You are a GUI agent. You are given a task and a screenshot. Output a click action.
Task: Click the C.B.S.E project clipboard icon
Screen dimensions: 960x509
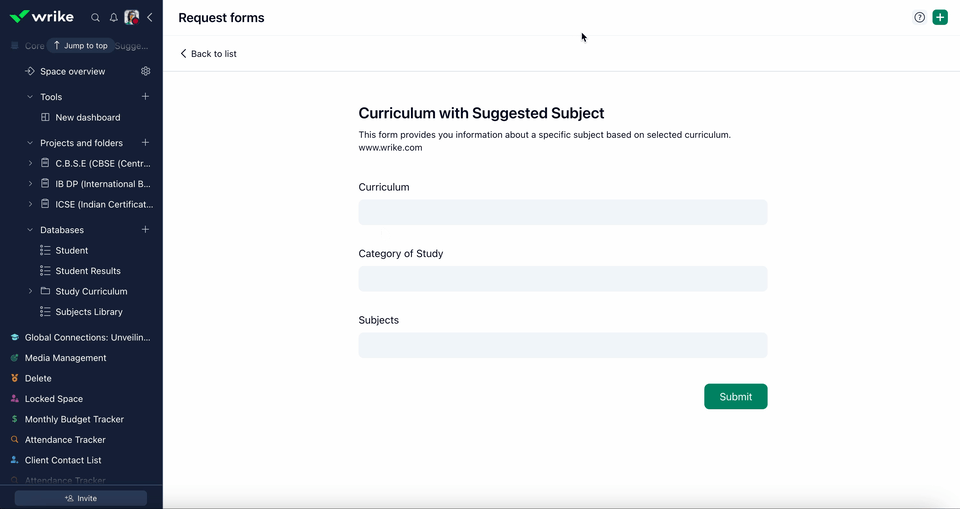pyautogui.click(x=45, y=163)
